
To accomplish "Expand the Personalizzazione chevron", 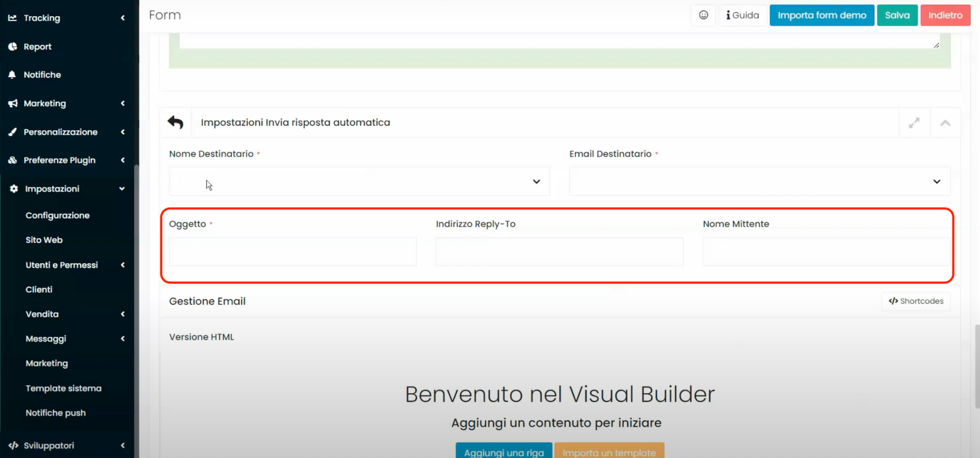I will (123, 132).
